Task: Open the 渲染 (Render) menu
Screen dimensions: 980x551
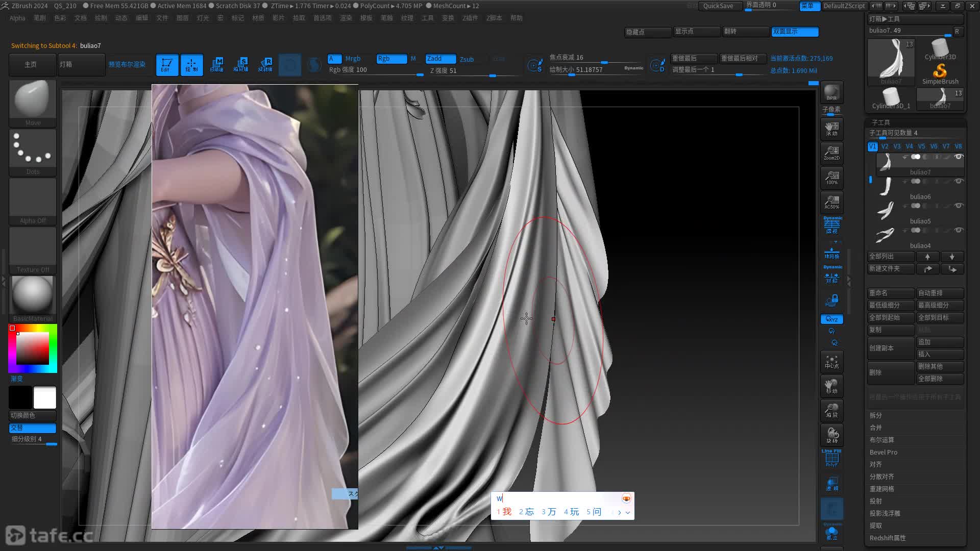Action: (346, 18)
